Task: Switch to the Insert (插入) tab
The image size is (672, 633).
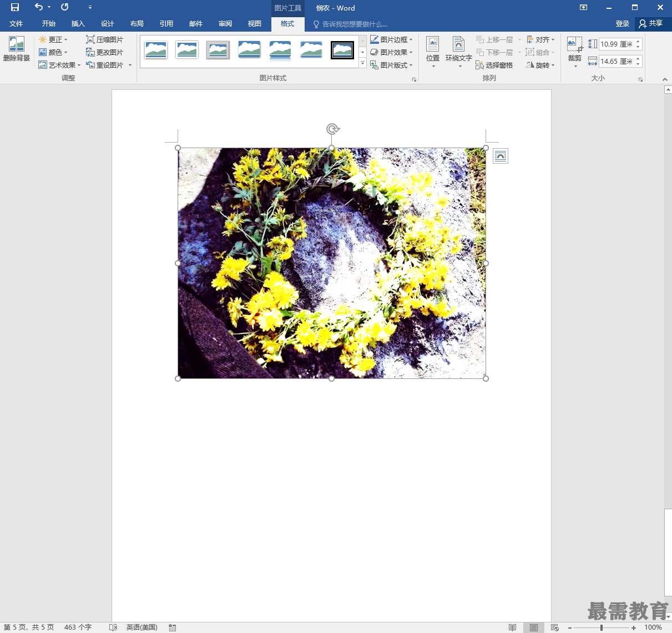Action: [x=78, y=24]
